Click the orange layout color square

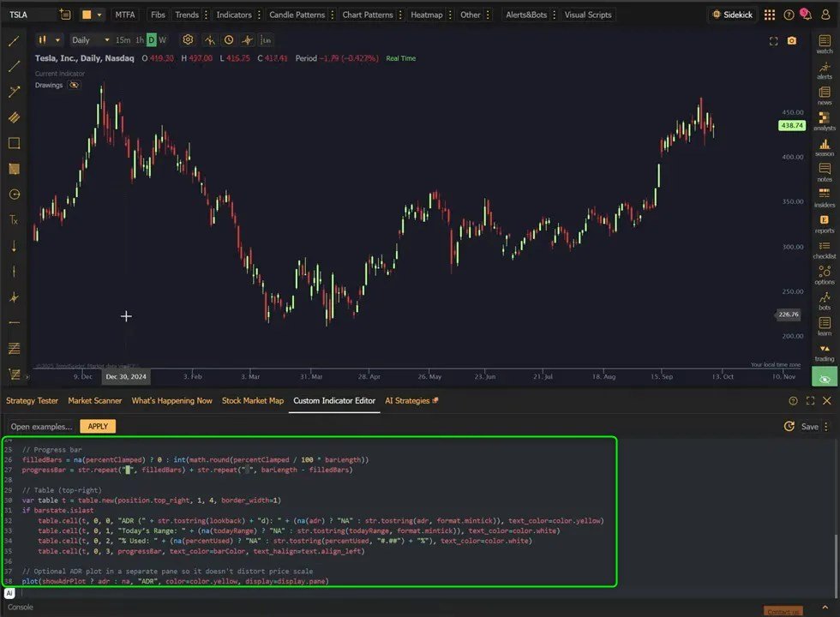click(87, 15)
